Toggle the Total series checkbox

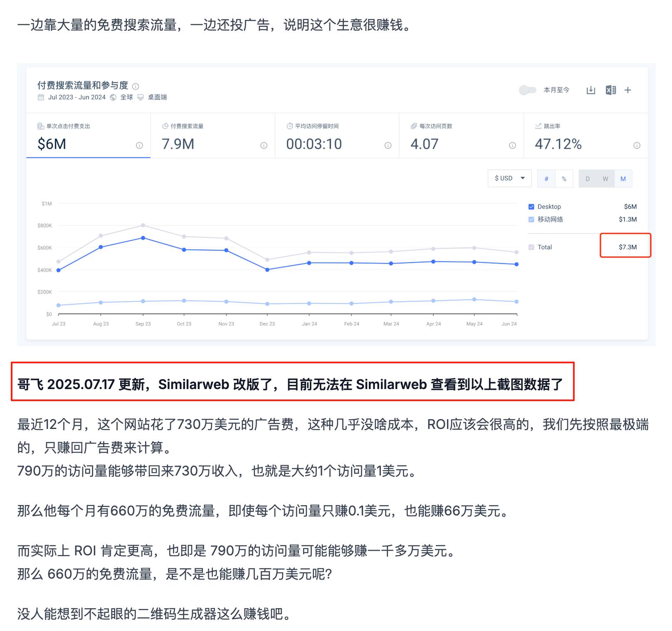[531, 247]
